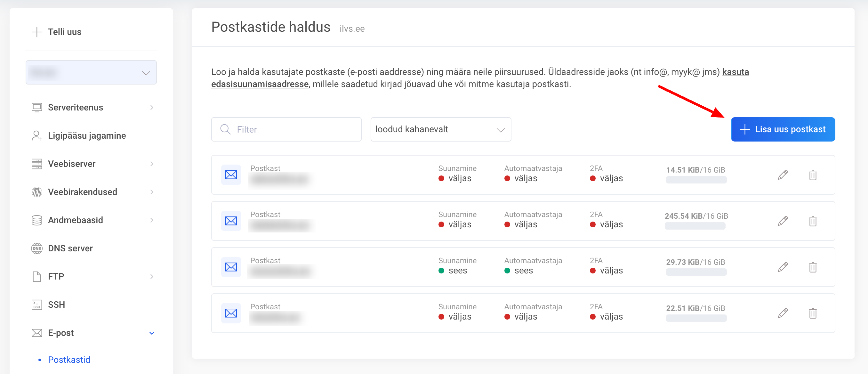This screenshot has width=868, height=374.
Task: Click the trash icon in last mailbox row
Action: pyautogui.click(x=812, y=313)
